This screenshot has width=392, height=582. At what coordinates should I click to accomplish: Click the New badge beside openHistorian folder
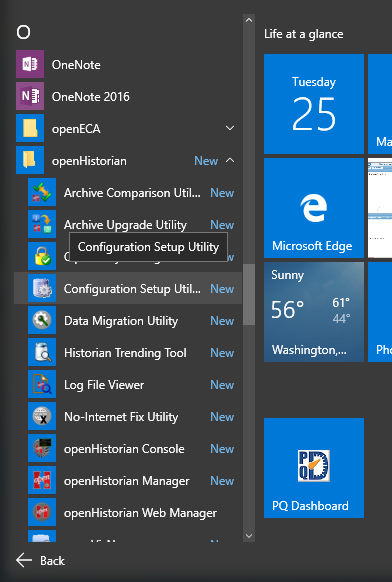click(x=206, y=161)
